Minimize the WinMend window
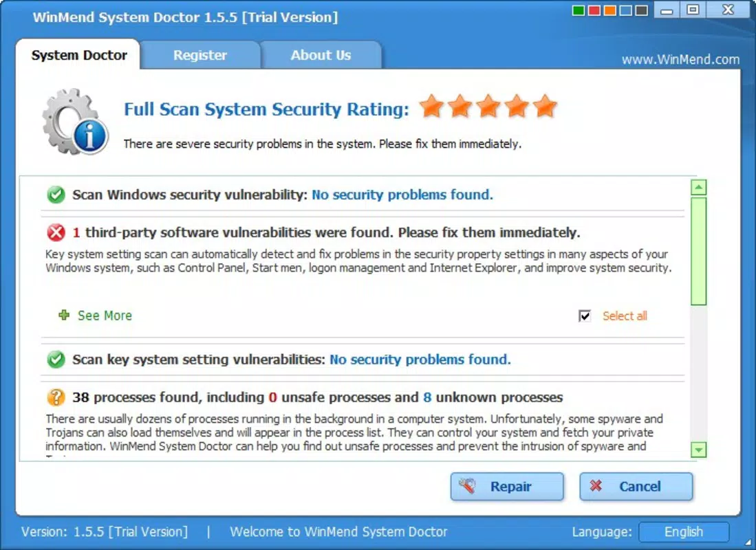The height and width of the screenshot is (550, 756). 667,10
